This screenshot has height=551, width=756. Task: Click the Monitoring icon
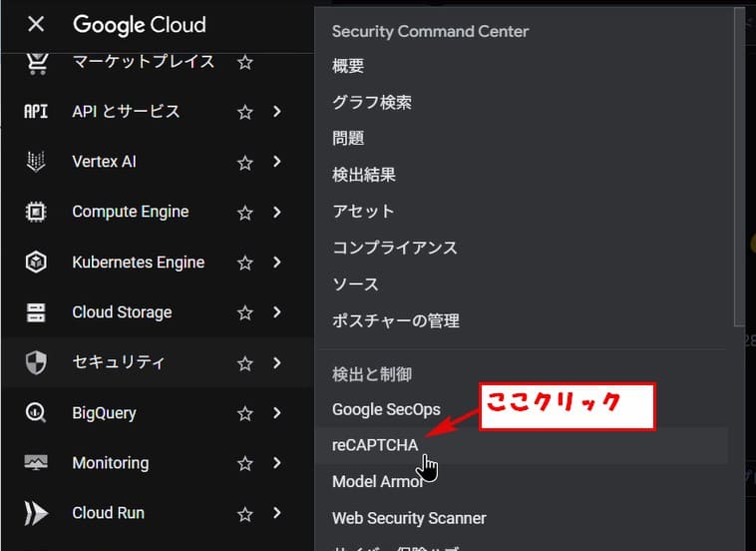36,463
